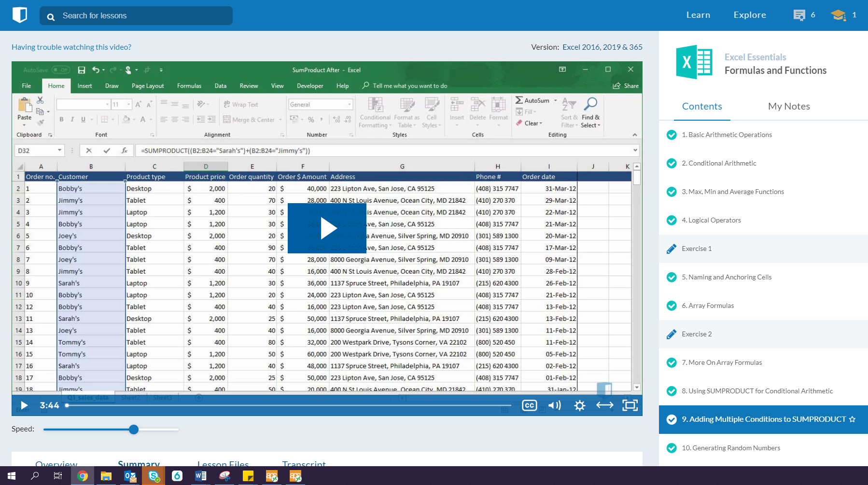Toggle the checkmark for 4. Logical Operators
The width and height of the screenshot is (868, 485).
tap(672, 221)
